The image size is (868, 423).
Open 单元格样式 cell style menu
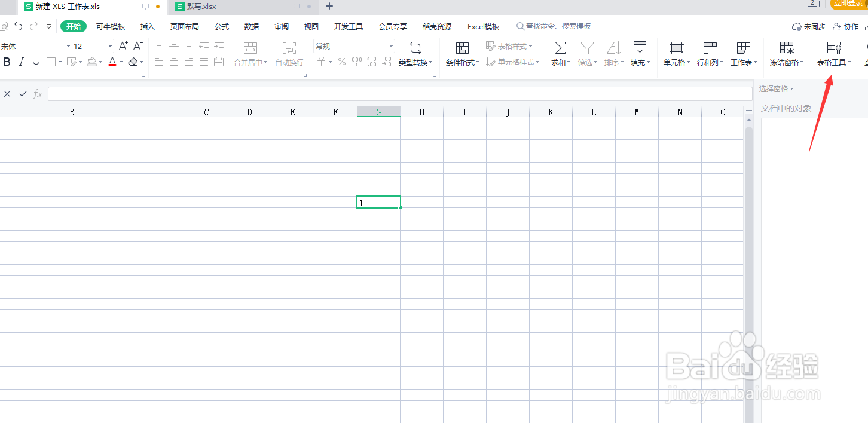(x=512, y=62)
